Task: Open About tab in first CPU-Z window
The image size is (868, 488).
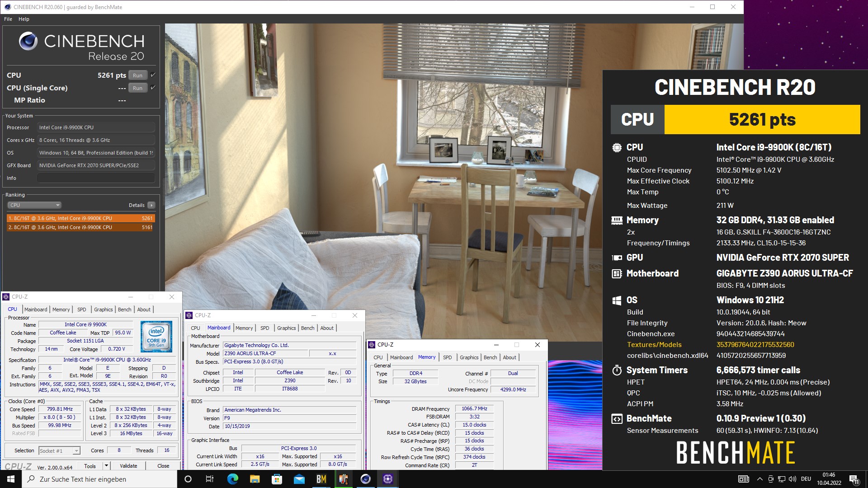Action: 144,310
